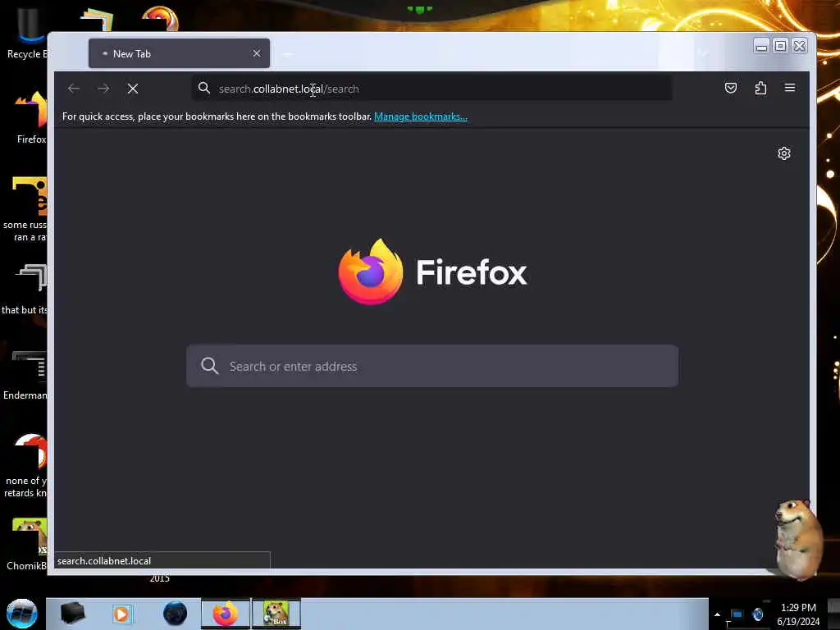Switch to the hamster Box taskbar button
The height and width of the screenshot is (630, 840).
click(x=276, y=614)
